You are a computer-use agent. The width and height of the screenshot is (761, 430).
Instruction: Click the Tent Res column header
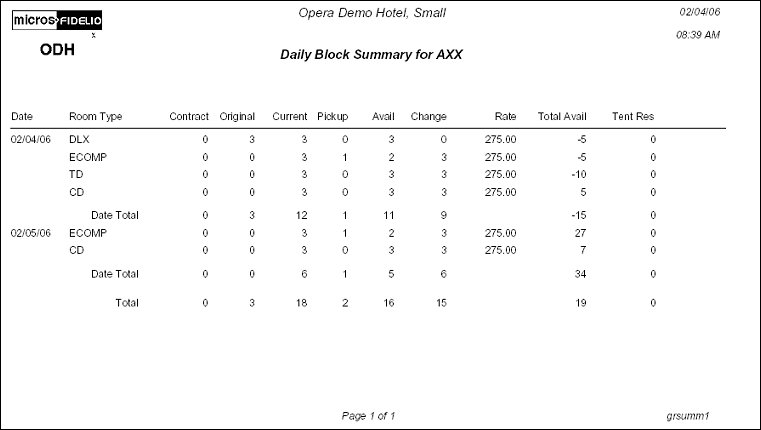pos(633,117)
